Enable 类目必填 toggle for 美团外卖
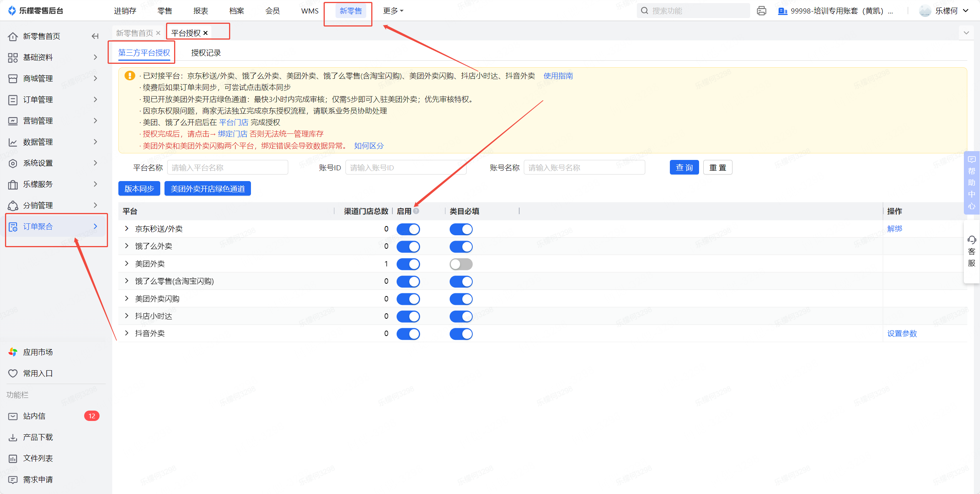 (461, 264)
